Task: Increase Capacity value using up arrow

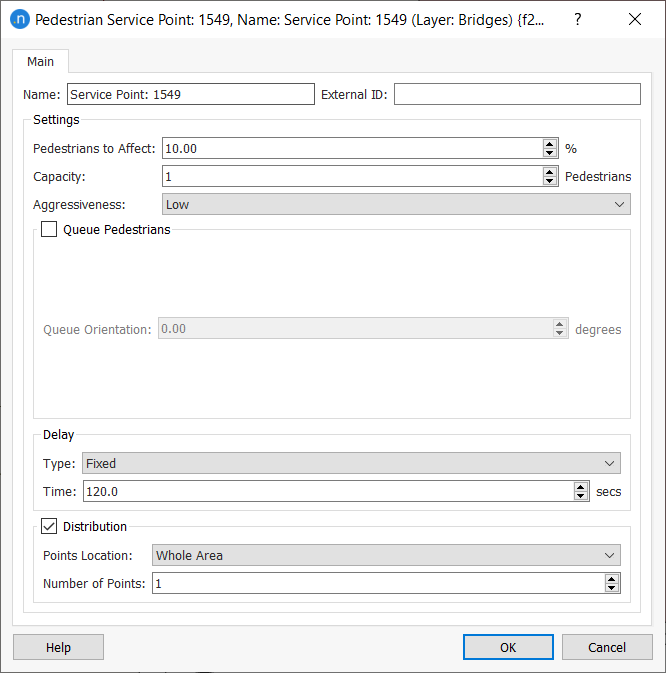Action: (x=549, y=172)
